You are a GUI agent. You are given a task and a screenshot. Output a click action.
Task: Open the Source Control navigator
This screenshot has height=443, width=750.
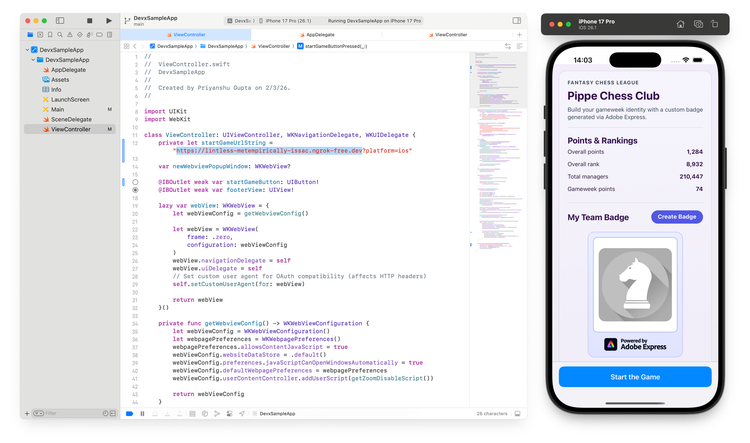[40, 34]
